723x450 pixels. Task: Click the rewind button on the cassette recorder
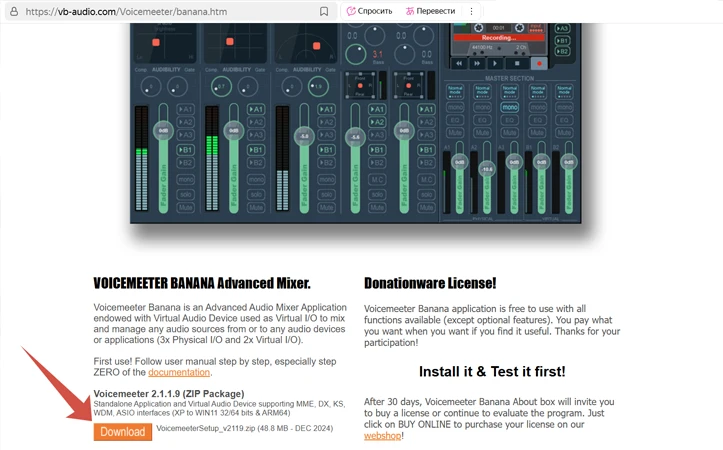coord(459,63)
